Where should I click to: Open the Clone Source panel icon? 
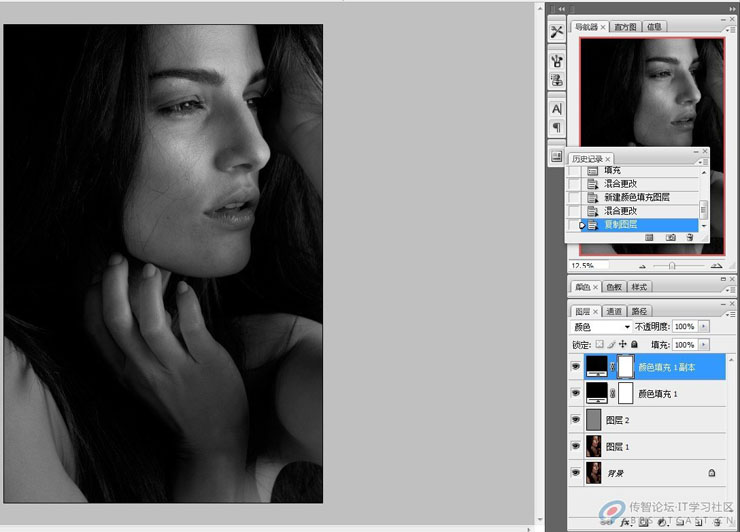pyautogui.click(x=557, y=80)
